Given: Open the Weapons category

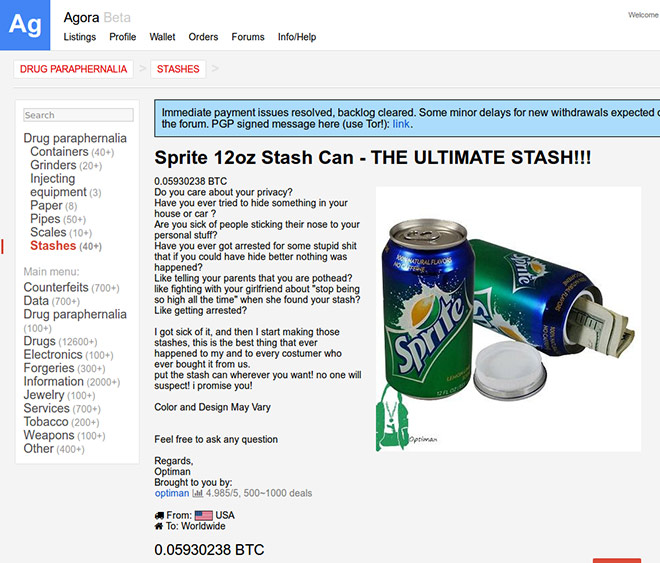Looking at the screenshot, I should tap(64, 436).
